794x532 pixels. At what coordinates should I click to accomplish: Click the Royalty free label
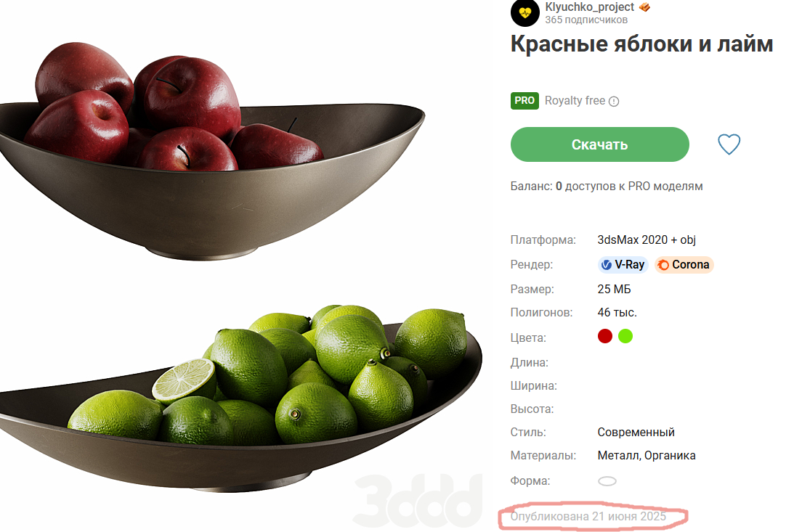click(575, 101)
